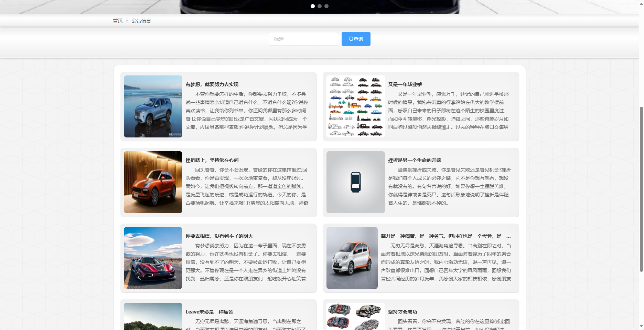644x330 pixels.
Task: Click the magnifier icon in 查询 button
Action: [x=351, y=39]
